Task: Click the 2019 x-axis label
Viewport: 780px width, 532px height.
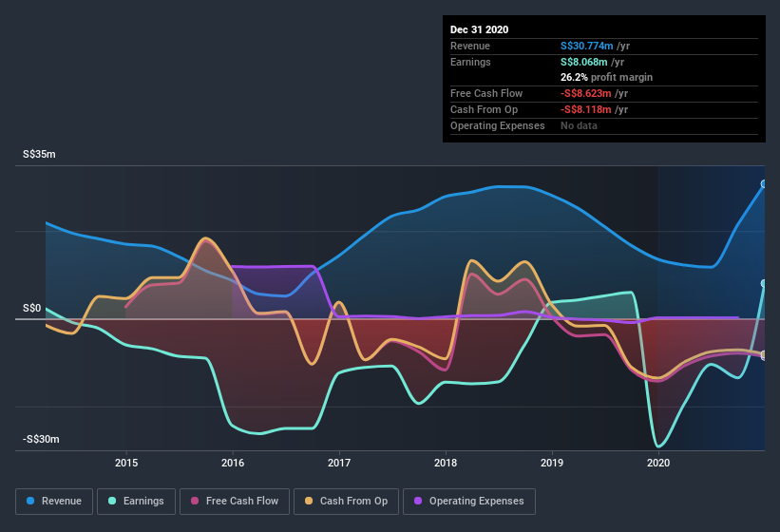Action: point(552,463)
